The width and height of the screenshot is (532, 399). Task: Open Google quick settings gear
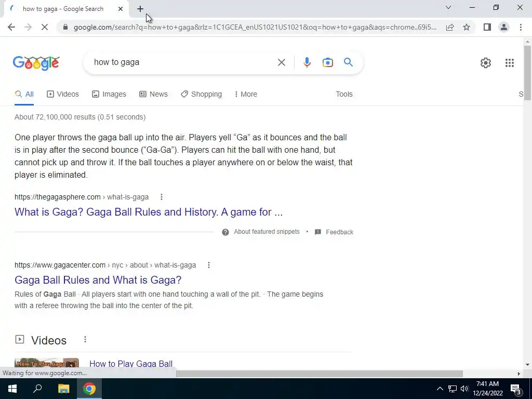point(486,63)
